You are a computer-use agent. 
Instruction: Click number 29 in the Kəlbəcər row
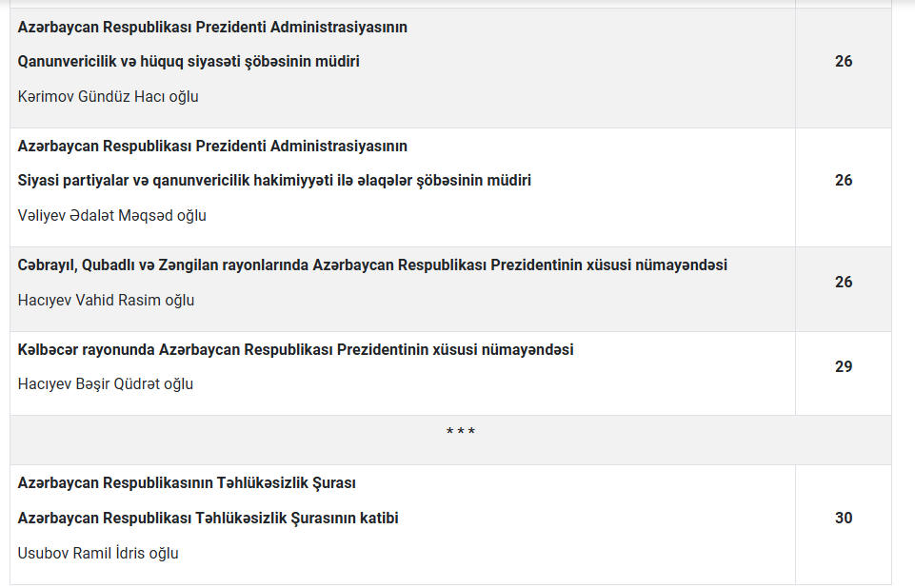point(843,367)
